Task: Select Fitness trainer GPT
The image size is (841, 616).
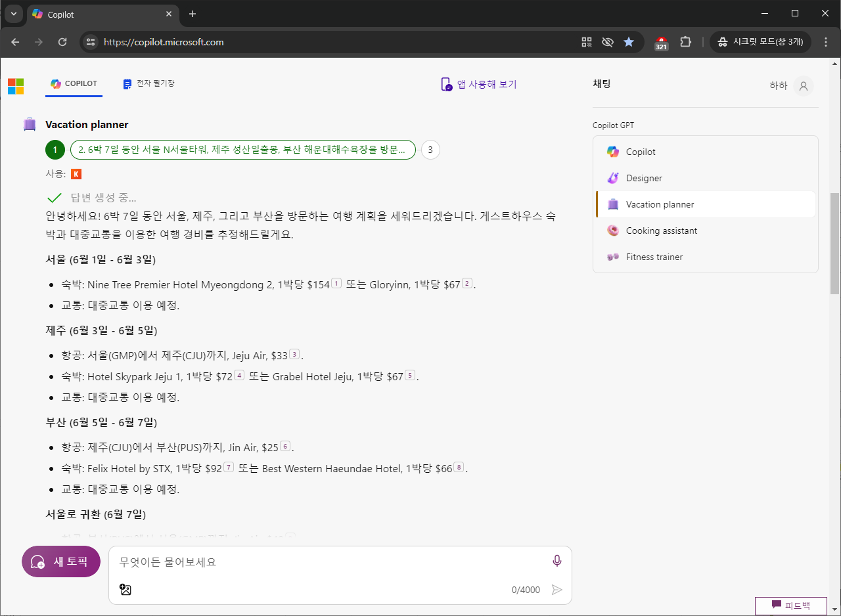Action: pos(706,257)
